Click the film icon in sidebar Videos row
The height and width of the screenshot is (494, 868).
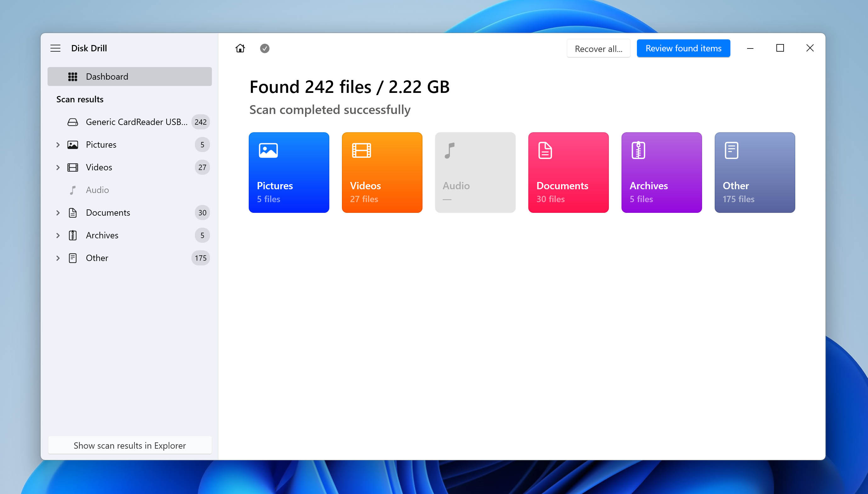(x=73, y=168)
